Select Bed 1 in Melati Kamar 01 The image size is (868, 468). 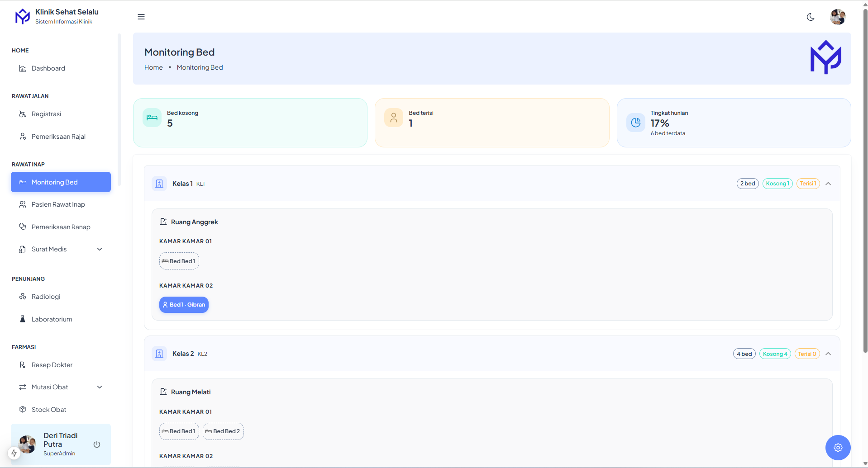(179, 431)
